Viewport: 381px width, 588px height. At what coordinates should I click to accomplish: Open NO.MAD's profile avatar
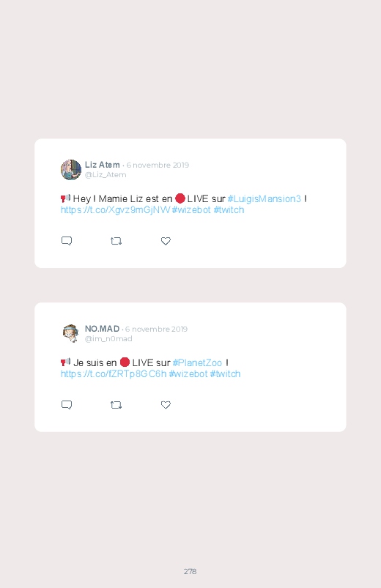click(x=71, y=333)
